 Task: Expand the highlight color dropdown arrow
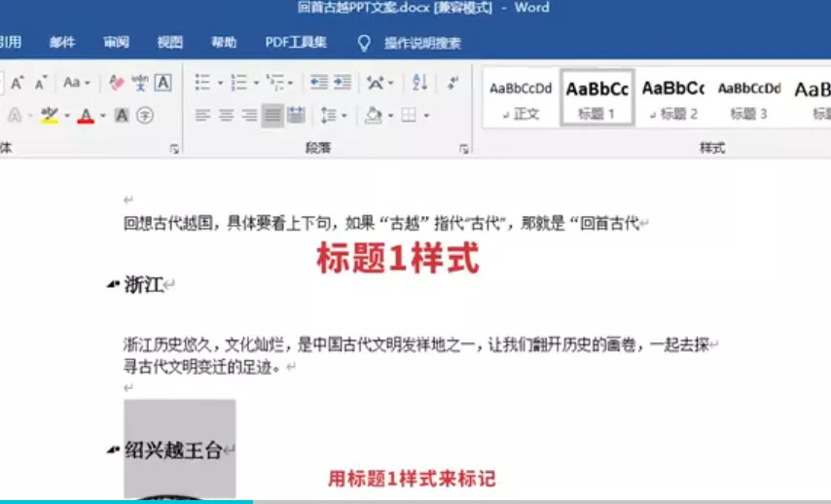tap(67, 116)
